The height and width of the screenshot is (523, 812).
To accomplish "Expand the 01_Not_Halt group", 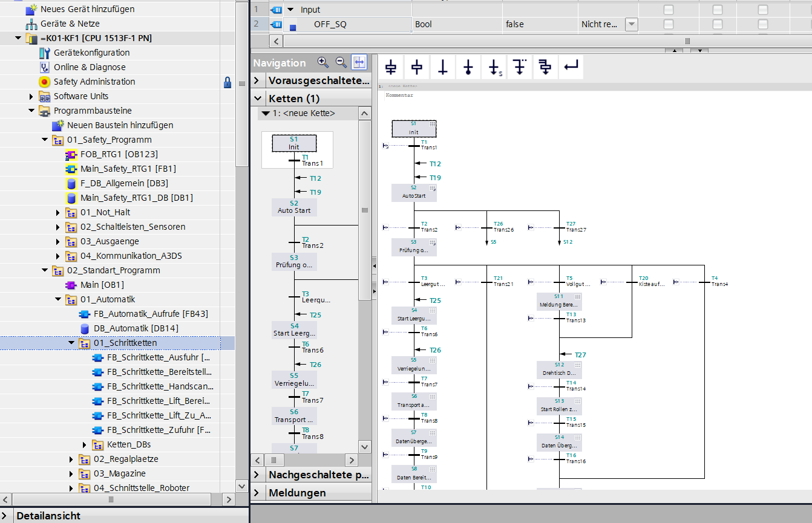I will pyautogui.click(x=58, y=212).
